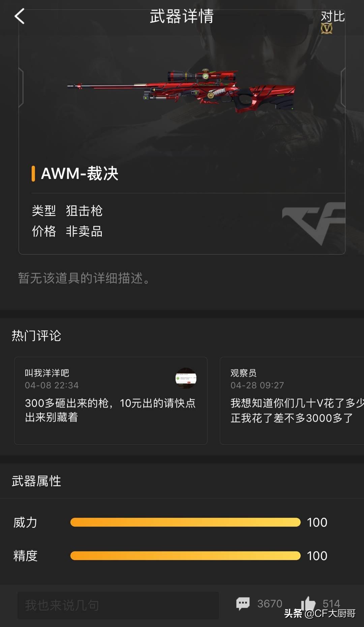Tap the CF logo watermark
364x627 pixels.
[x=314, y=223]
